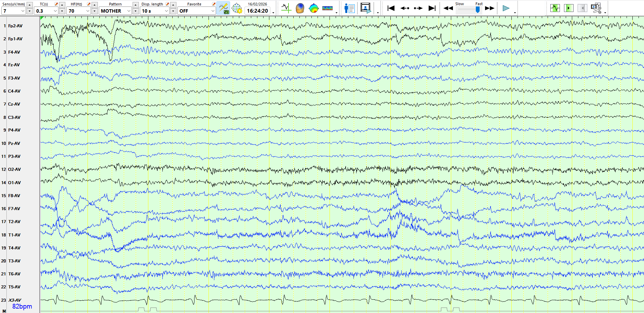Select the T6-AV channel label

[14, 274]
